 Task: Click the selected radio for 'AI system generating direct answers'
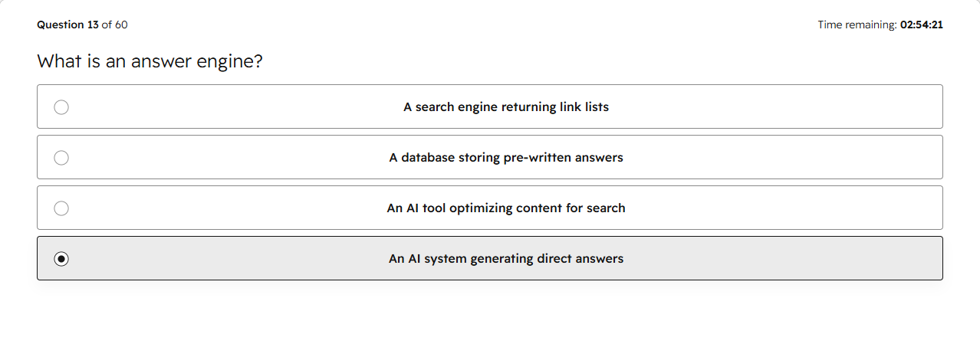[x=61, y=259]
